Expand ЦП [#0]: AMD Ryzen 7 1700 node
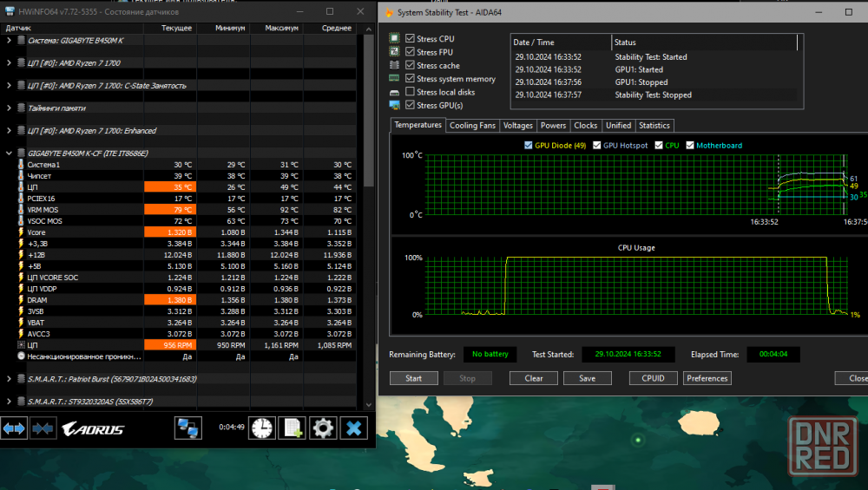The height and width of the screenshot is (490, 868). [x=9, y=63]
